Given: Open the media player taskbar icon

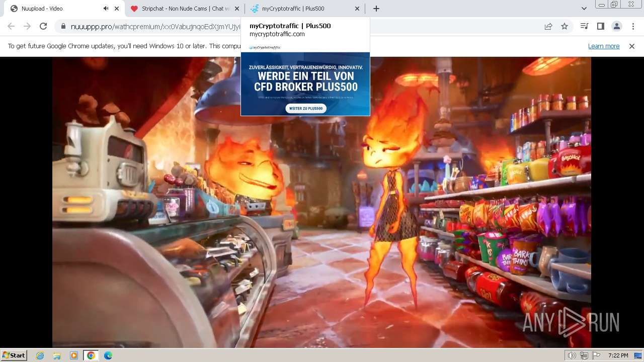Looking at the screenshot, I should click(x=74, y=355).
